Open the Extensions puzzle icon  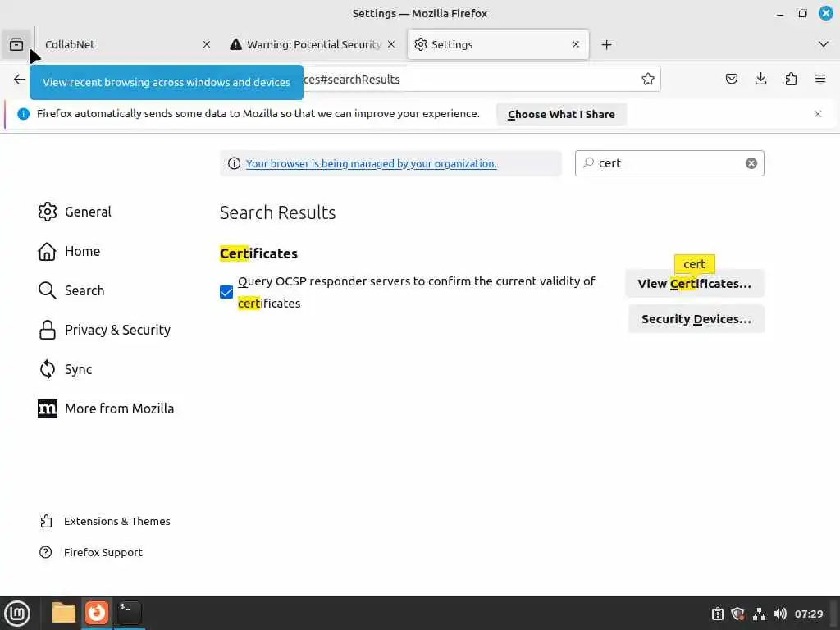coord(791,80)
